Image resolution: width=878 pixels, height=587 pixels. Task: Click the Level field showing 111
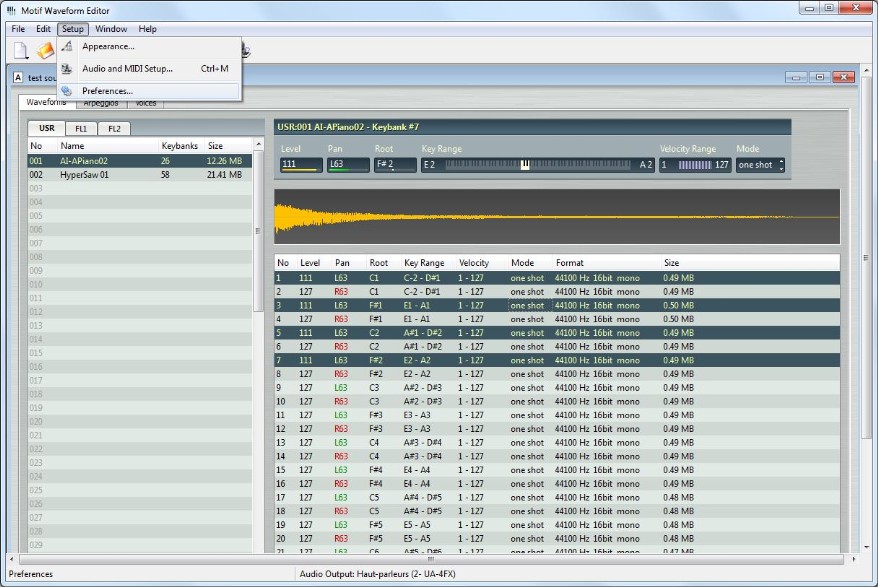[301, 165]
